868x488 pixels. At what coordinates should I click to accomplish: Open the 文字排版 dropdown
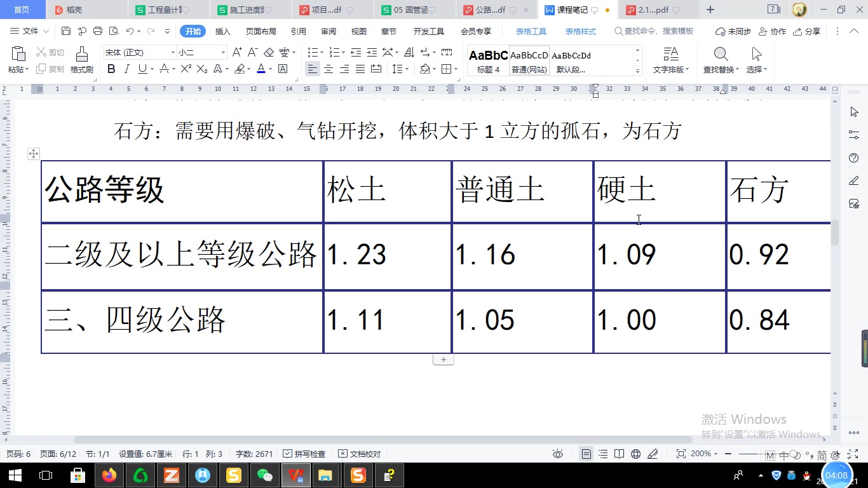point(671,69)
